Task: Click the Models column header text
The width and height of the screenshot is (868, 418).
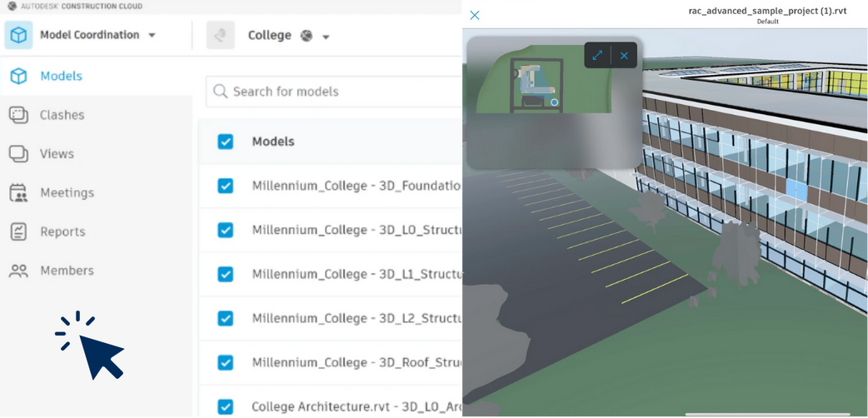Action: pyautogui.click(x=273, y=142)
